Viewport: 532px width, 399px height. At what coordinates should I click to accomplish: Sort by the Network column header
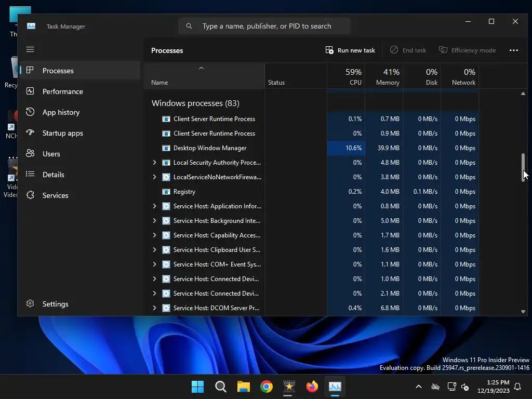click(460, 76)
